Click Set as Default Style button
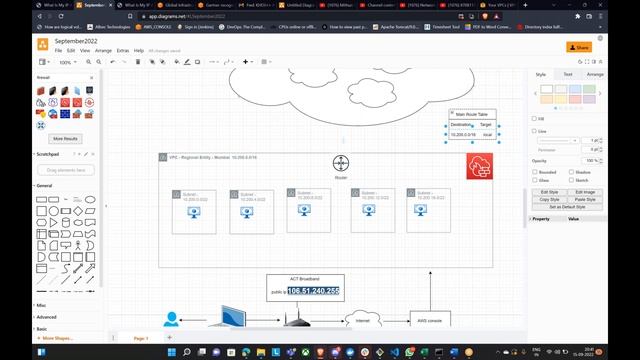This screenshot has height=360, width=640. 567,207
